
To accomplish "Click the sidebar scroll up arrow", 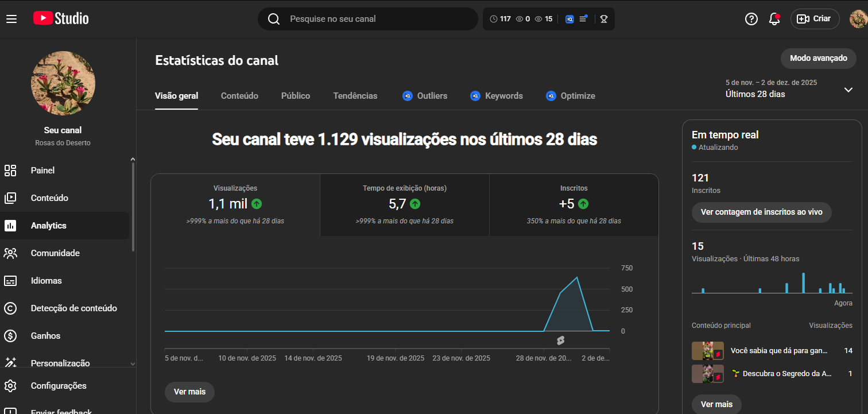I will pyautogui.click(x=133, y=159).
